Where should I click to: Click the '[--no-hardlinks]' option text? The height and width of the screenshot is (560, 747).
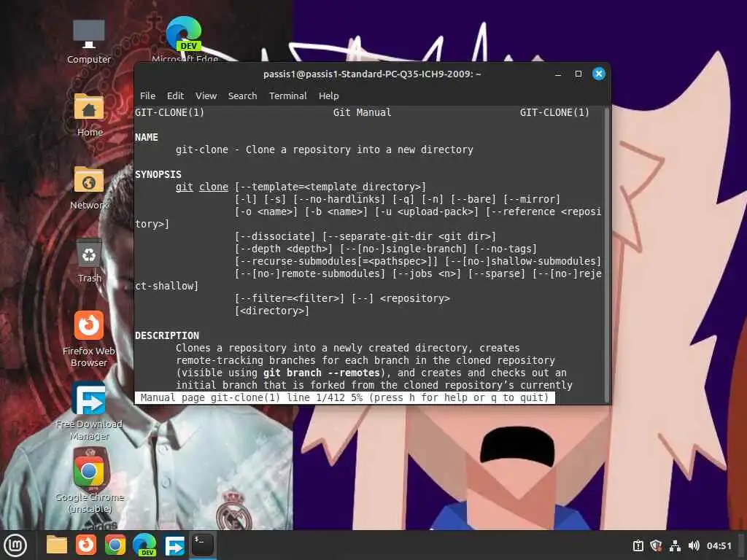[339, 199]
